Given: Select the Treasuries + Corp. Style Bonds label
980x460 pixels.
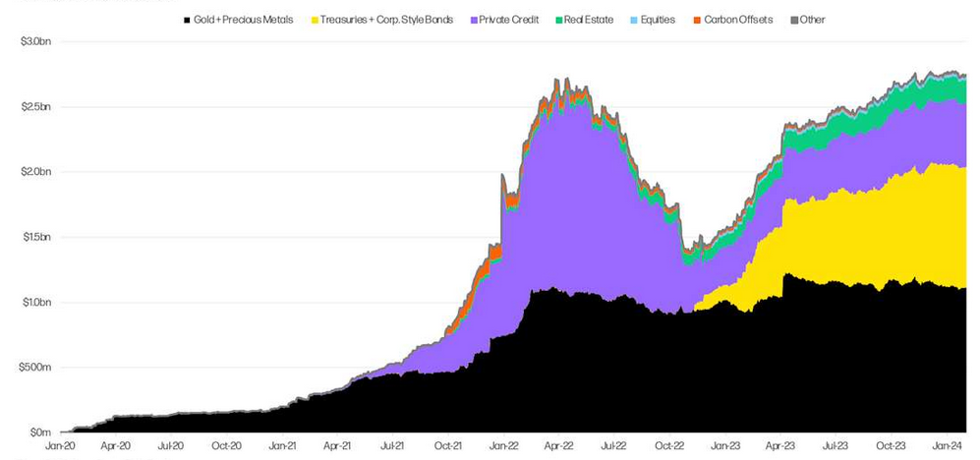Looking at the screenshot, I should tap(387, 20).
